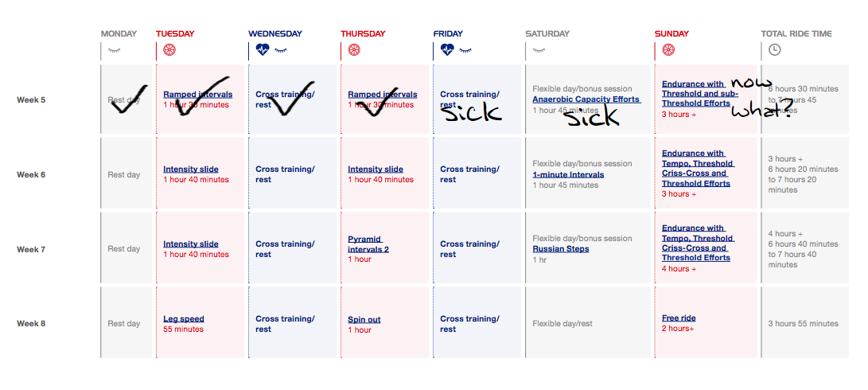Viewport: 868px width, 390px height.
Task: Open the Leg speed workout link
Action: tap(184, 319)
